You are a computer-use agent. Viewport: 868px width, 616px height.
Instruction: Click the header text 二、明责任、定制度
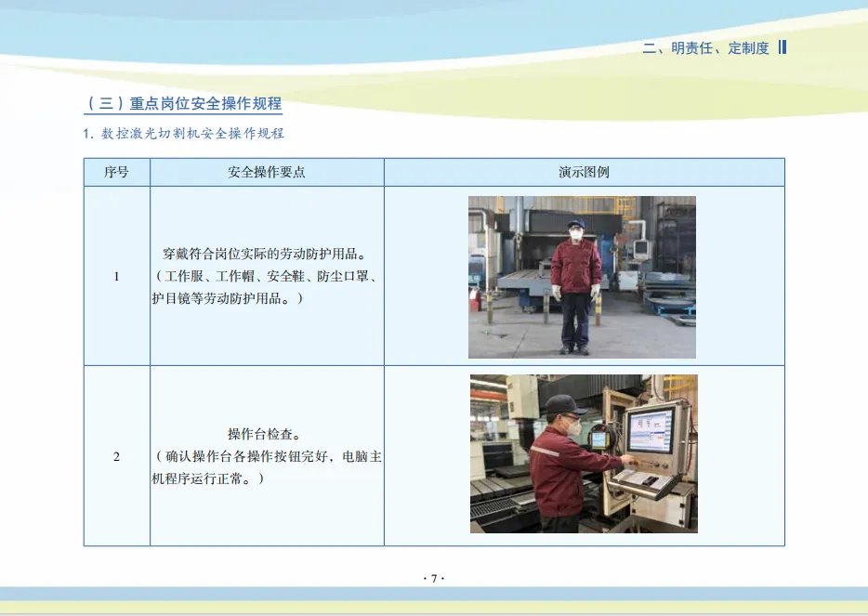(x=705, y=48)
